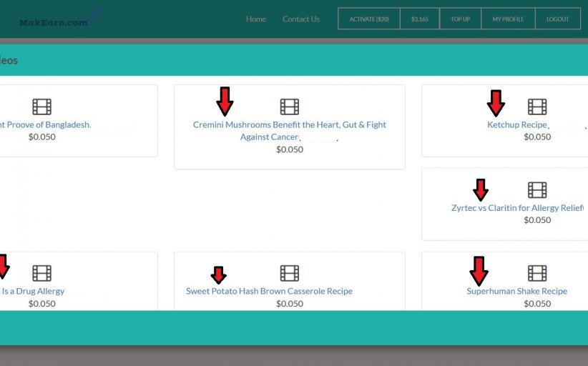
Task: Click film icon above Zyrtec vs Claritin
Action: pos(537,190)
